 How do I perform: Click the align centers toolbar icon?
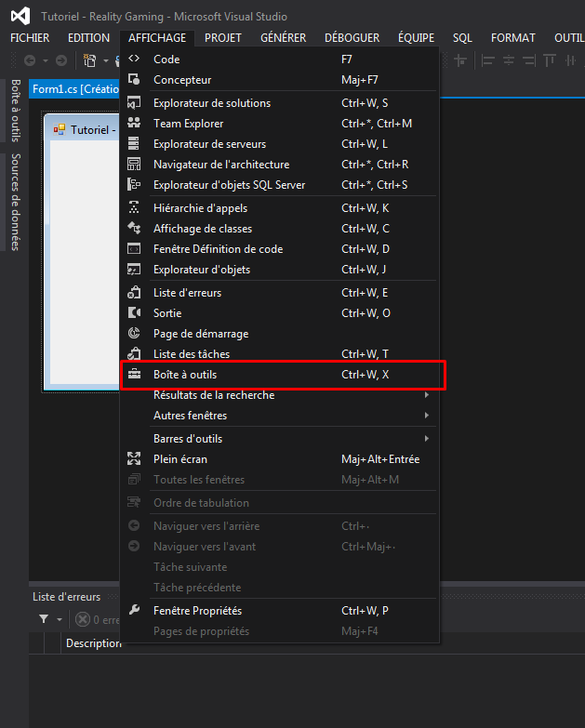tap(509, 60)
